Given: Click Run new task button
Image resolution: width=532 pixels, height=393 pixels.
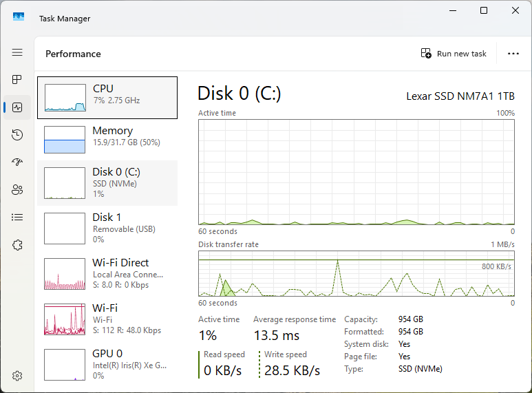Looking at the screenshot, I should [x=454, y=54].
